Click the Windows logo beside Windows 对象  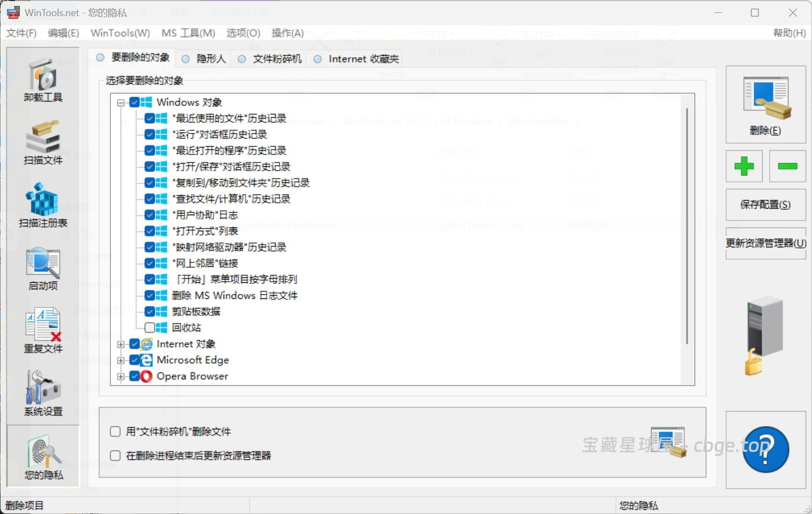point(146,102)
